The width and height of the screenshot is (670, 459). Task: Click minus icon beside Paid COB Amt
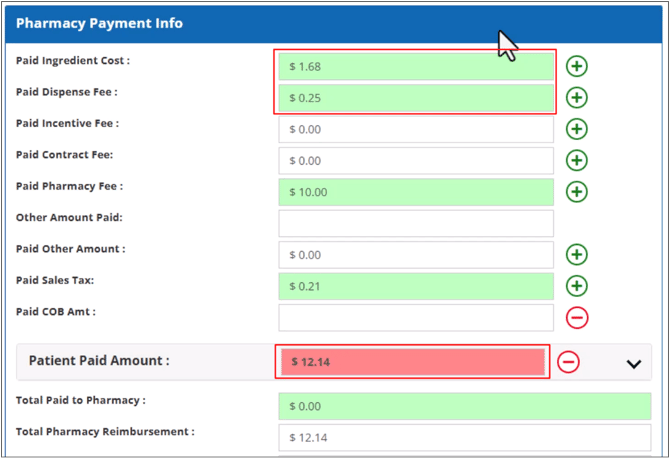(577, 317)
